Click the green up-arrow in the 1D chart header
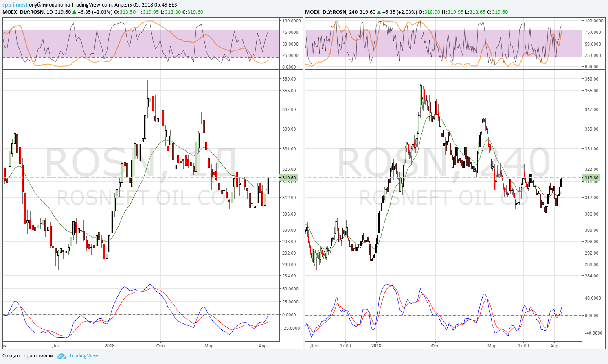The width and height of the screenshot is (608, 364). pyautogui.click(x=75, y=12)
